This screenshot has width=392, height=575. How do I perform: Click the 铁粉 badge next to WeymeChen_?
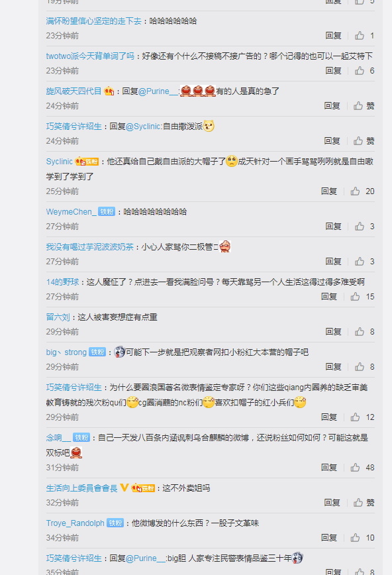click(x=107, y=211)
